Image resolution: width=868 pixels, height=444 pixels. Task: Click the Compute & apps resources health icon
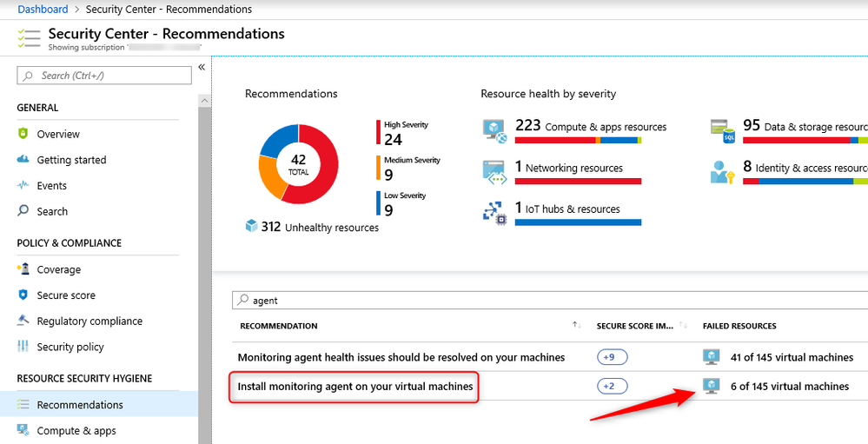[x=494, y=131]
